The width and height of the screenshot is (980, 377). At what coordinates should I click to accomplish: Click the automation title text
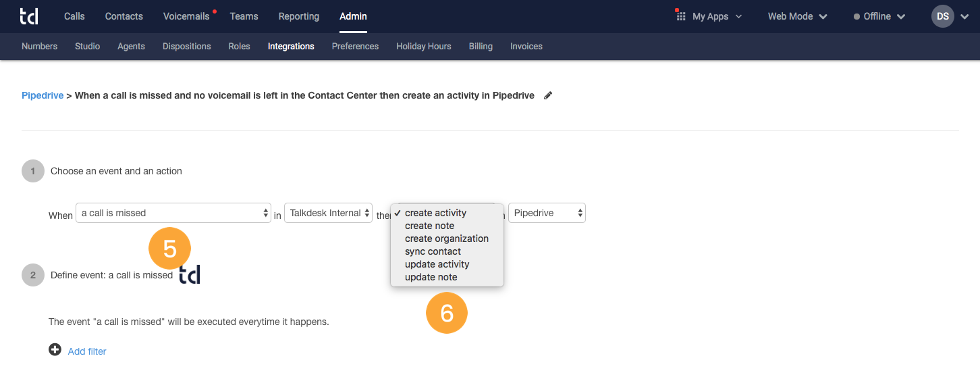(x=304, y=96)
